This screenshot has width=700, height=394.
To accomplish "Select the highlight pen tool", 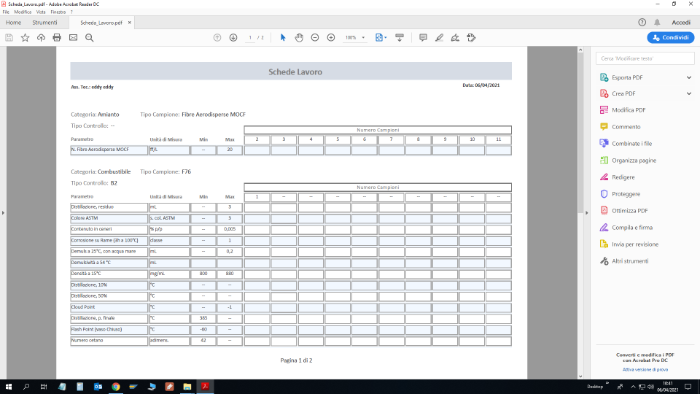I will (x=439, y=38).
